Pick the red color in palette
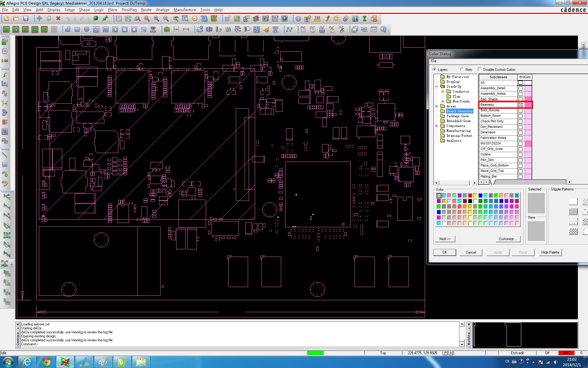The width and height of the screenshot is (588, 368). click(470, 196)
